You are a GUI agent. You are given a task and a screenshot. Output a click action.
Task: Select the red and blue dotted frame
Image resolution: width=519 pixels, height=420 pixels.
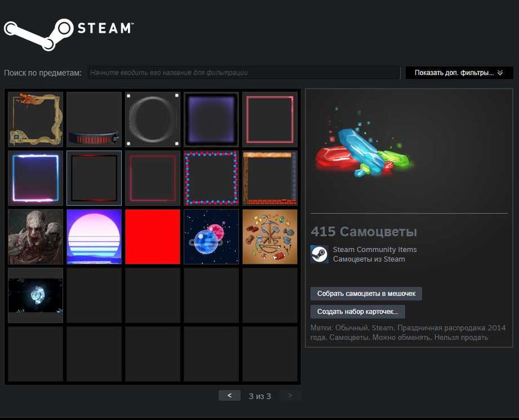(211, 178)
